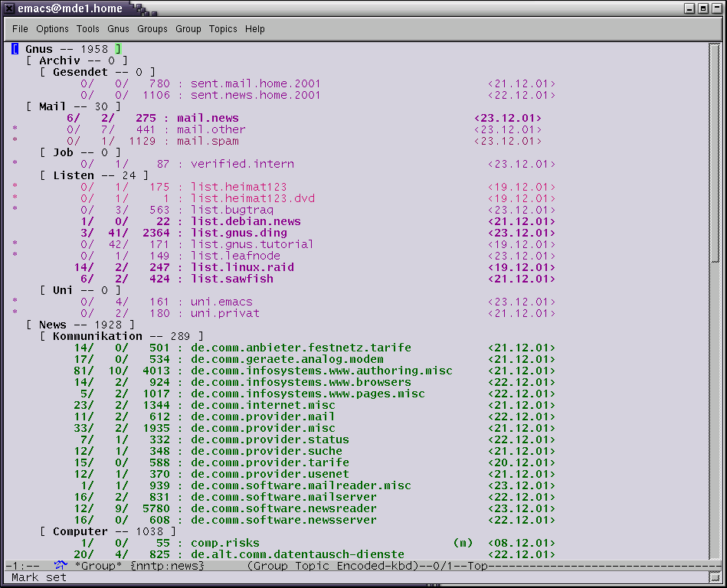This screenshot has width=727, height=588.
Task: Select the de.comm.internet.misc group
Action: click(263, 406)
